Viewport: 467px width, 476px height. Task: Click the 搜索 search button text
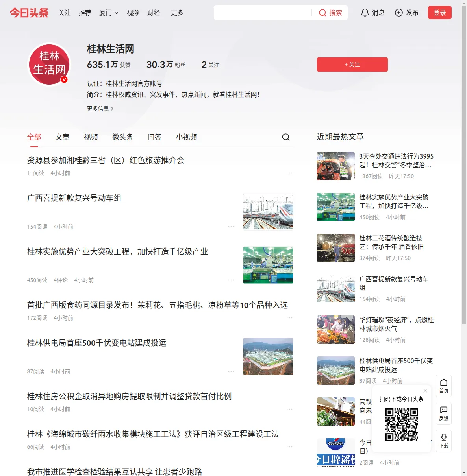(x=336, y=13)
